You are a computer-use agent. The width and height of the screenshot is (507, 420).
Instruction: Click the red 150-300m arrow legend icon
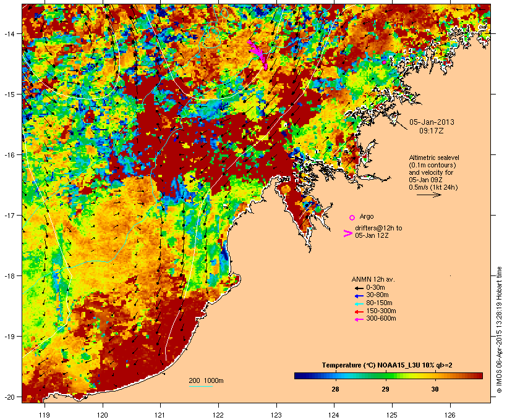click(x=359, y=312)
